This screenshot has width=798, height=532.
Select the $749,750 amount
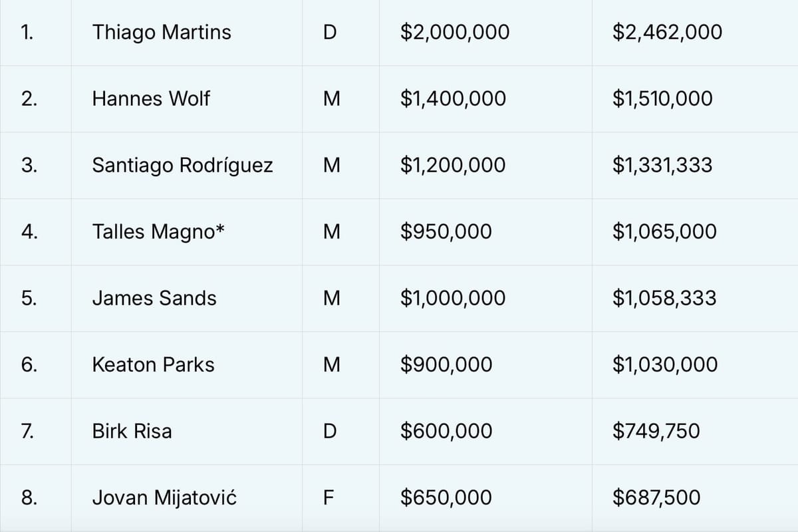click(x=656, y=431)
